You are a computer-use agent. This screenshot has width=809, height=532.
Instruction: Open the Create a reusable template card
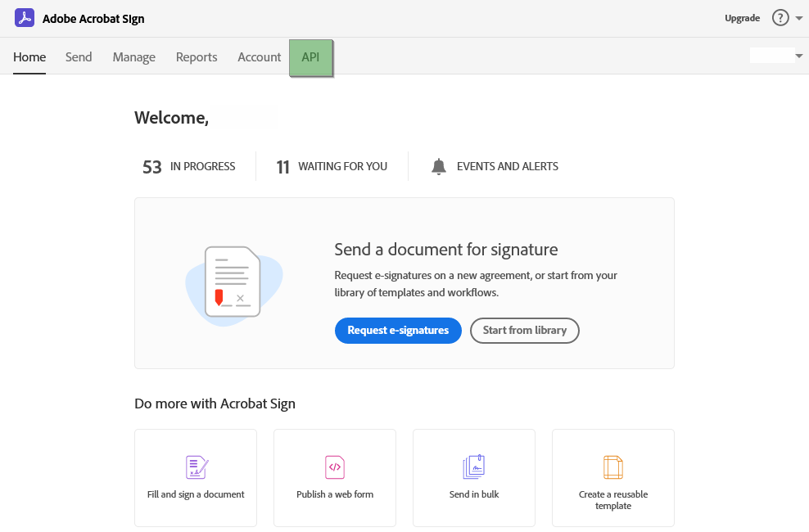pyautogui.click(x=613, y=478)
